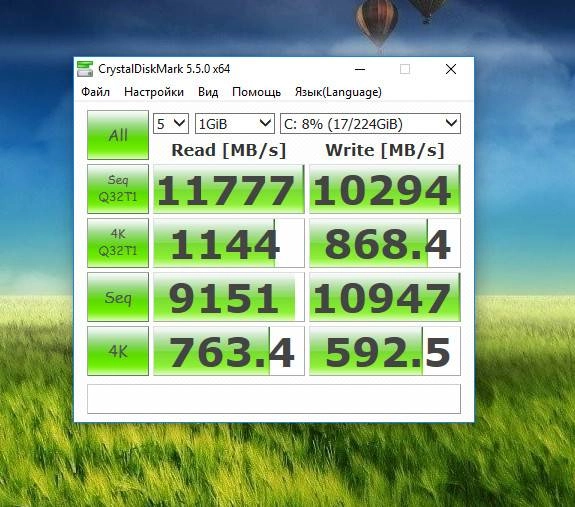Minimize the CrystalDiskMark window
This screenshot has height=507, width=575.
click(360, 69)
